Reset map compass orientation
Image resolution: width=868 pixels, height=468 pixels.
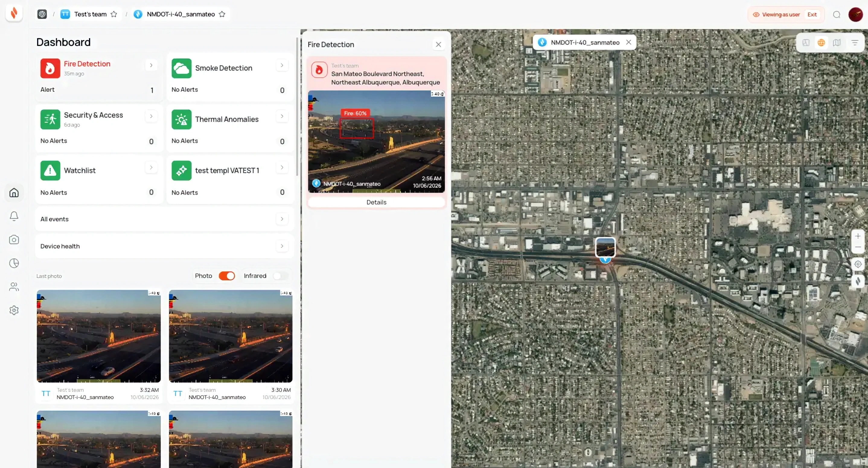point(858,281)
